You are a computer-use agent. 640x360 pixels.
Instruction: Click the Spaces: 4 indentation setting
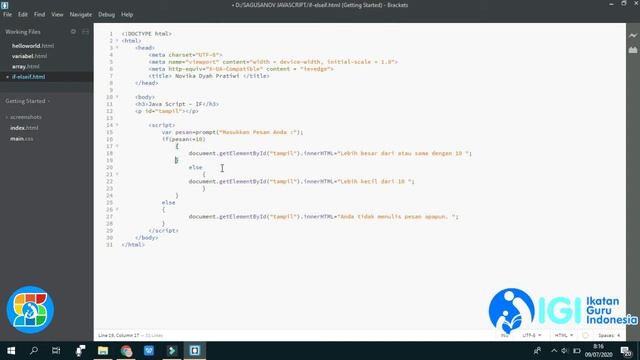609,335
